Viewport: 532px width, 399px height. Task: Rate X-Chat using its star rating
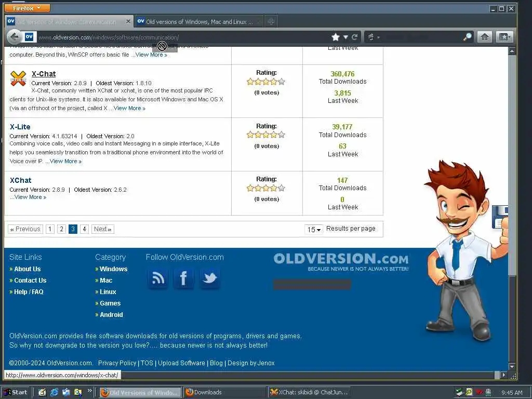click(266, 82)
